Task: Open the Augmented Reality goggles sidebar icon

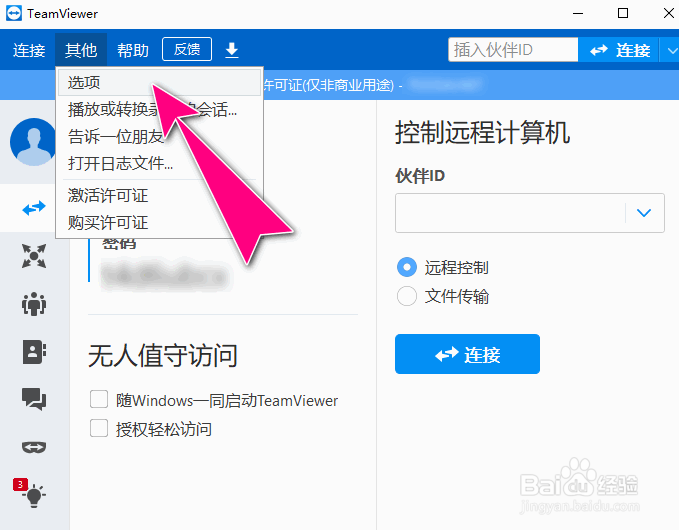Action: (x=34, y=447)
